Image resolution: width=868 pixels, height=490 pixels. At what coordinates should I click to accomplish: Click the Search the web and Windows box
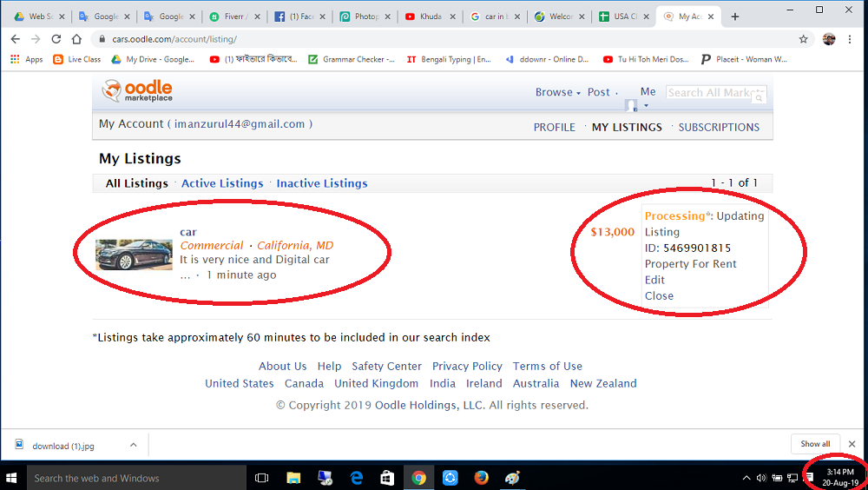pos(136,478)
